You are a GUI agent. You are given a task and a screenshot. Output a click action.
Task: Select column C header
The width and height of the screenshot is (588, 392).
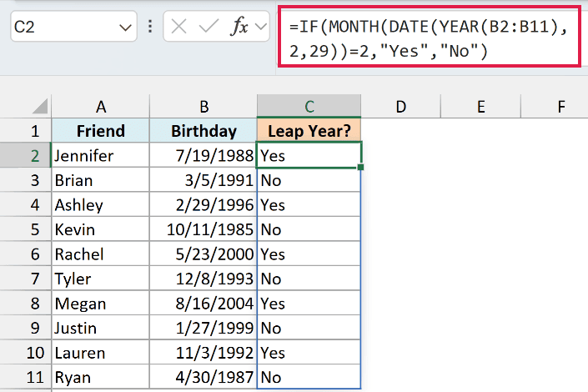point(309,107)
